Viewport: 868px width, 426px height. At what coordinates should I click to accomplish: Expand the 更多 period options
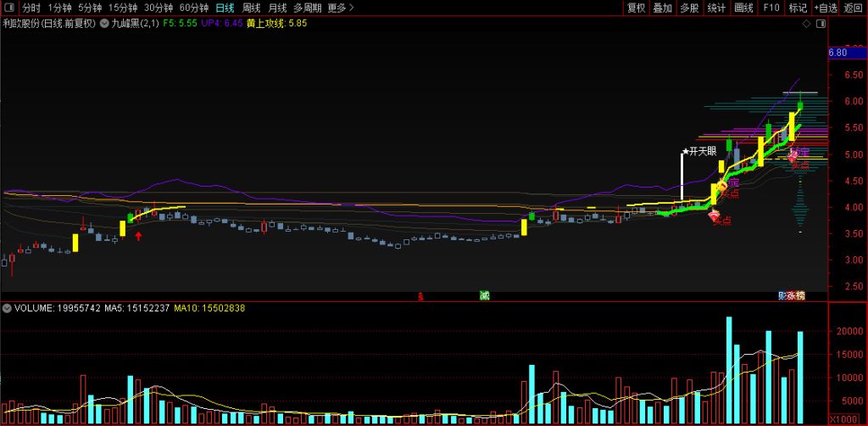[340, 8]
